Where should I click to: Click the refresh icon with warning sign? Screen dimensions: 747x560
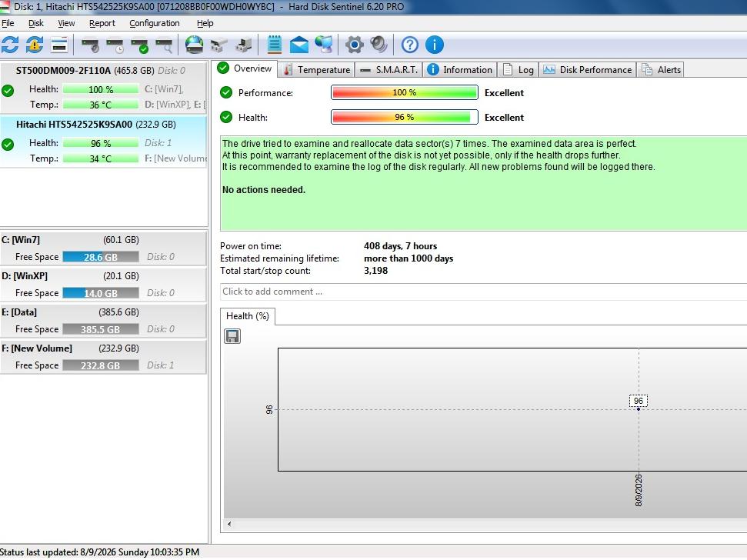point(35,45)
